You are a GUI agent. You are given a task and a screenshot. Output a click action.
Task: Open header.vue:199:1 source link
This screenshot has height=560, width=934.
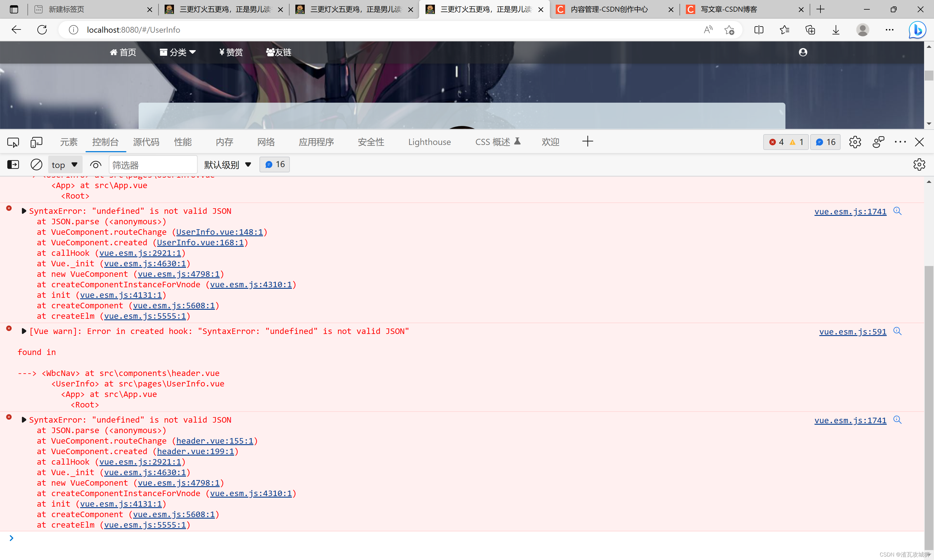click(x=196, y=451)
